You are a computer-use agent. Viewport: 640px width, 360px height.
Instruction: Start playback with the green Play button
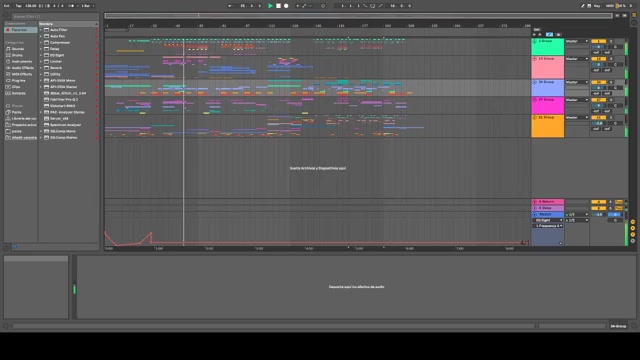270,6
